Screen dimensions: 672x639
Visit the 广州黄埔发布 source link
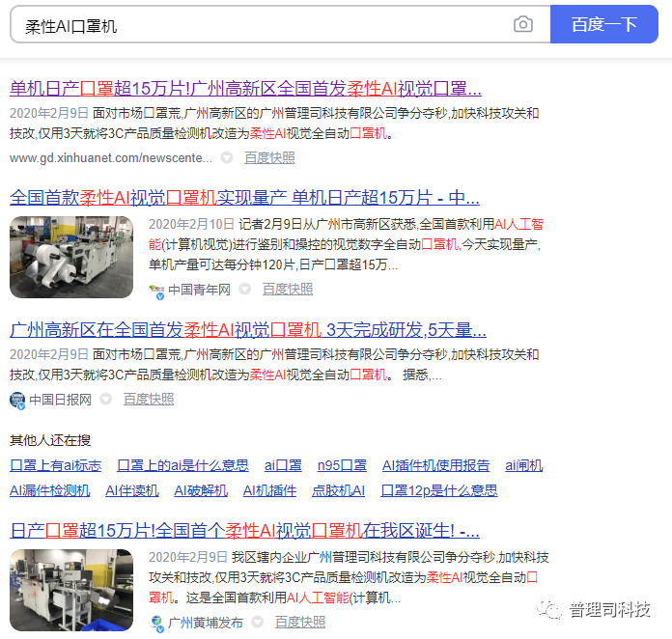pyautogui.click(x=206, y=623)
